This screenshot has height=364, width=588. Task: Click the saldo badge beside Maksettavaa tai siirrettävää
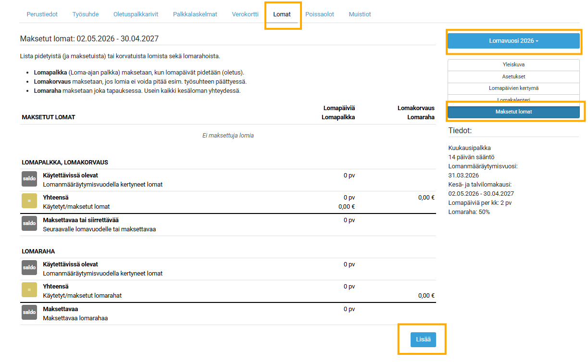click(29, 224)
